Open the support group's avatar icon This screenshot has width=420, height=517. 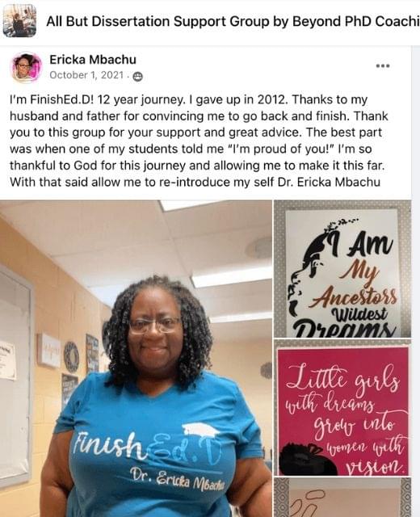click(x=19, y=21)
